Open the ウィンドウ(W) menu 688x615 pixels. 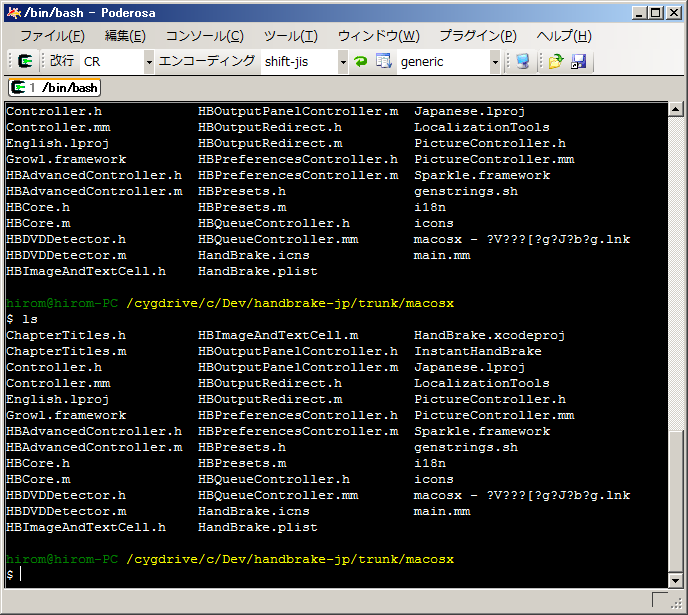pyautogui.click(x=378, y=36)
